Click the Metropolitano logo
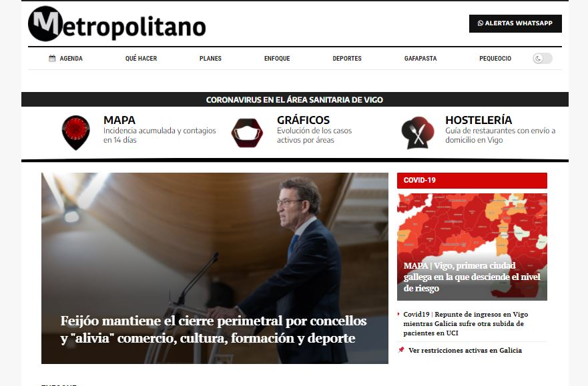This screenshot has height=386, width=588. pos(117,24)
